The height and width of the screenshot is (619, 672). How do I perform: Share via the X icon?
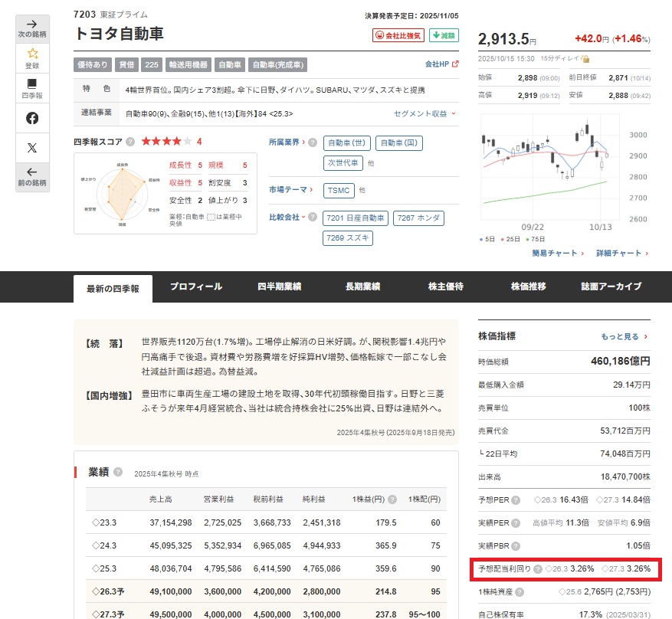pos(32,148)
